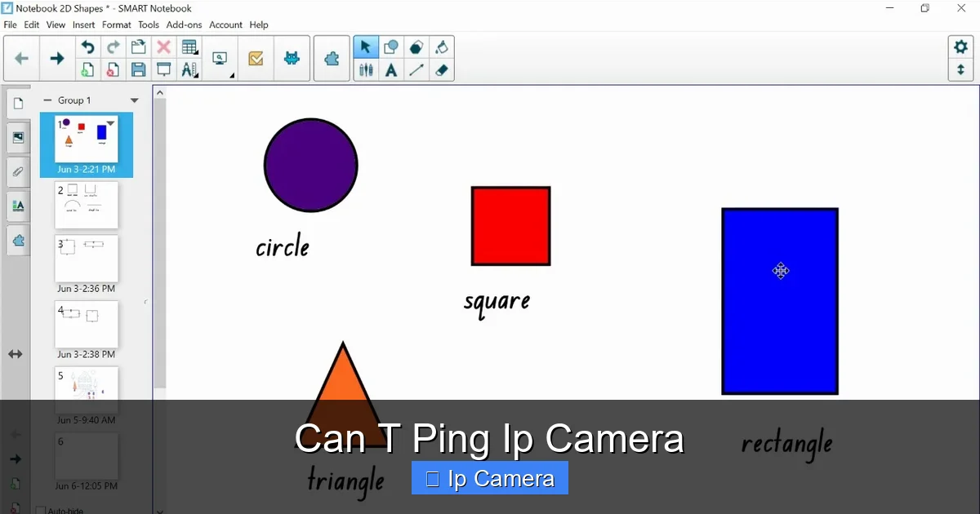Select the page 3 thumbnail
Screen dimensions: 980x514
[x=87, y=259]
